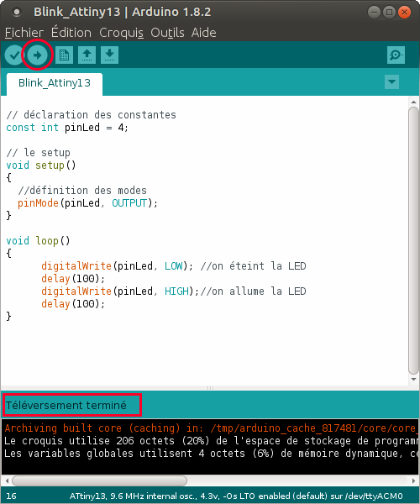Open the Serial Monitor magnifier icon
Image resolution: width=420 pixels, height=504 pixels.
(x=396, y=55)
